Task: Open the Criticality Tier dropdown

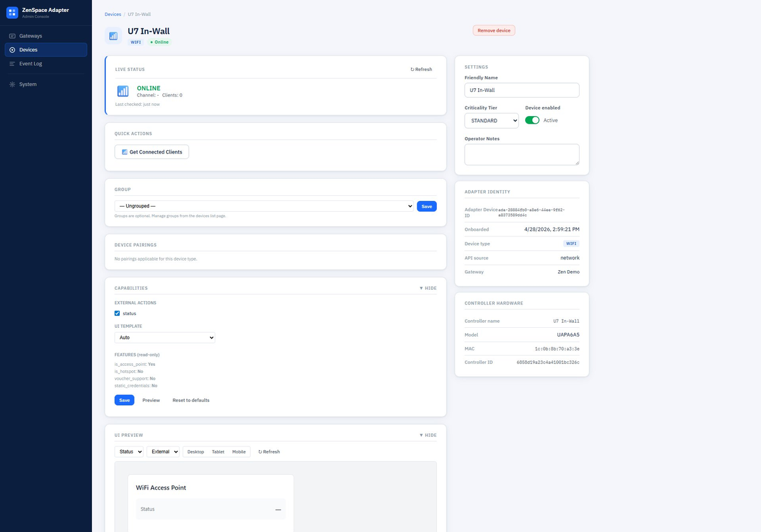Action: tap(491, 120)
